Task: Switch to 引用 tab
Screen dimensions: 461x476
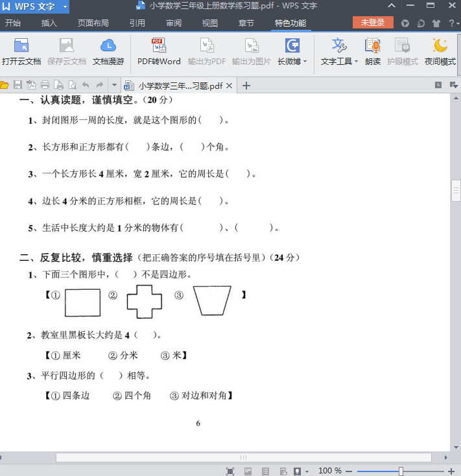Action: [x=137, y=23]
